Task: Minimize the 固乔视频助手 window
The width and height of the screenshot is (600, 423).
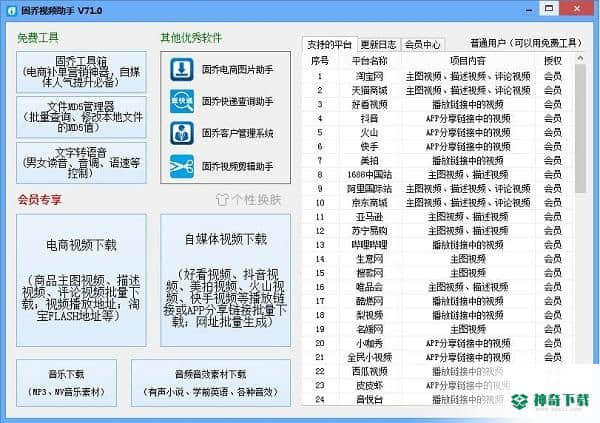Action: 529,9
